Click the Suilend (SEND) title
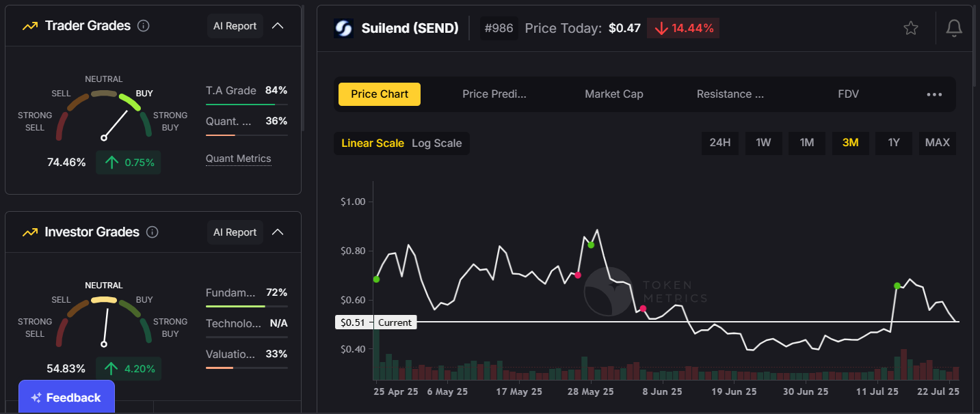 tap(410, 29)
